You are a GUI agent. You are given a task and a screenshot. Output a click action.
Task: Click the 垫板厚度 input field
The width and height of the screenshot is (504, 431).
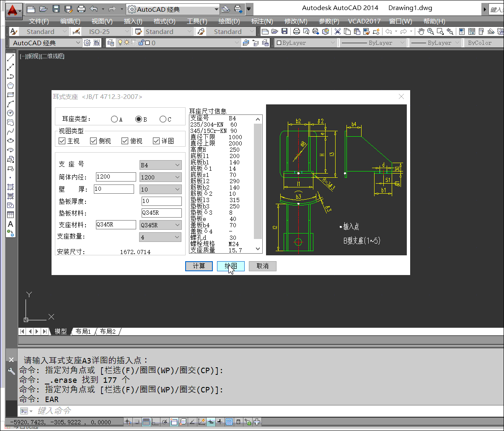coord(161,201)
